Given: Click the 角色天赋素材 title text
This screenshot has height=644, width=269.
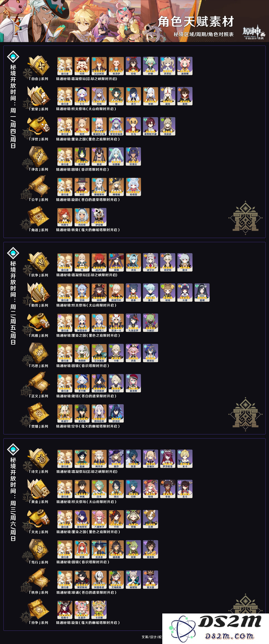Looking at the screenshot, I should point(190,22).
